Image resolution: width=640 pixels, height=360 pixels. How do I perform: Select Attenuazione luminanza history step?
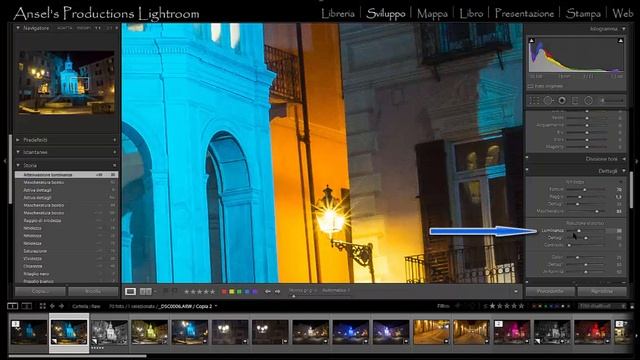point(67,175)
